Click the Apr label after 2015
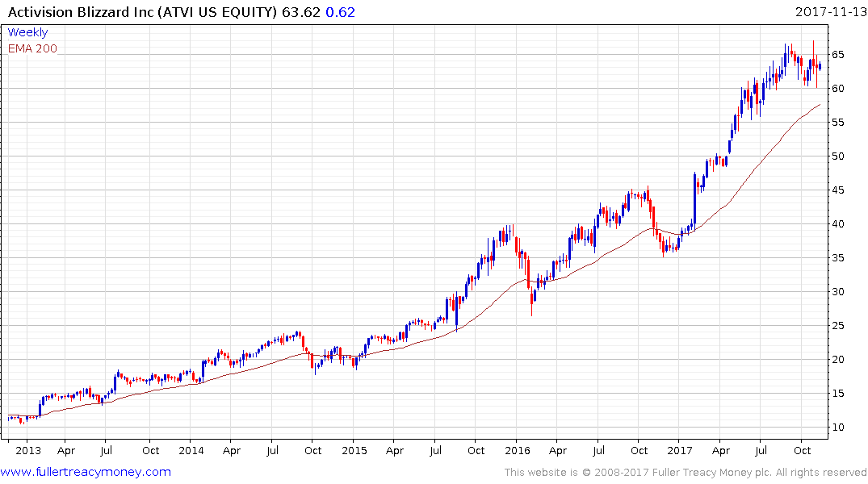 [395, 451]
